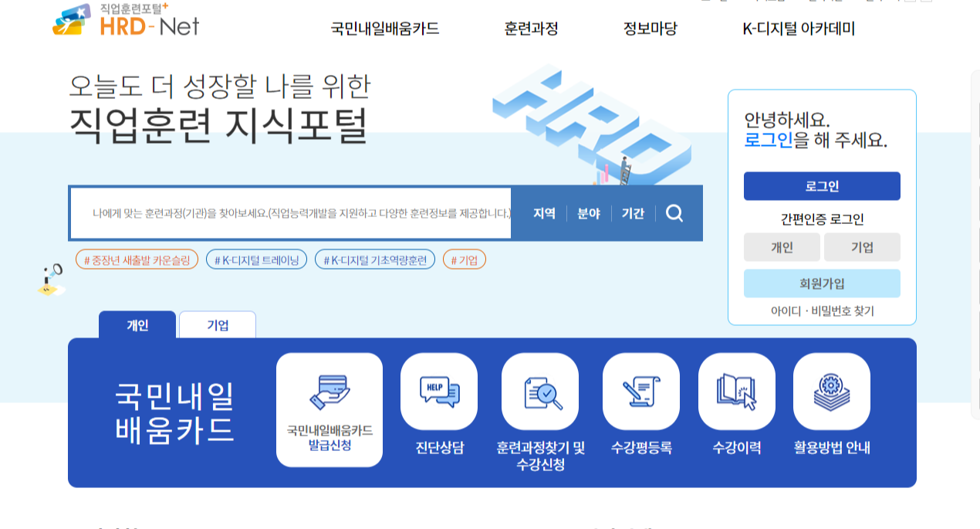
Task: Click the 로그인 link in greeting text
Action: coord(769,141)
